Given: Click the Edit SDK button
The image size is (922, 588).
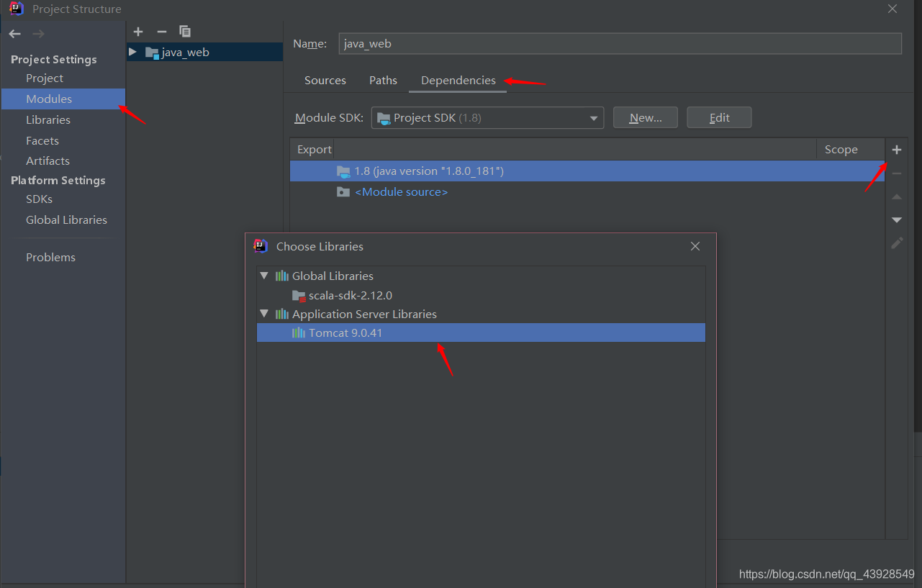Looking at the screenshot, I should pos(720,118).
